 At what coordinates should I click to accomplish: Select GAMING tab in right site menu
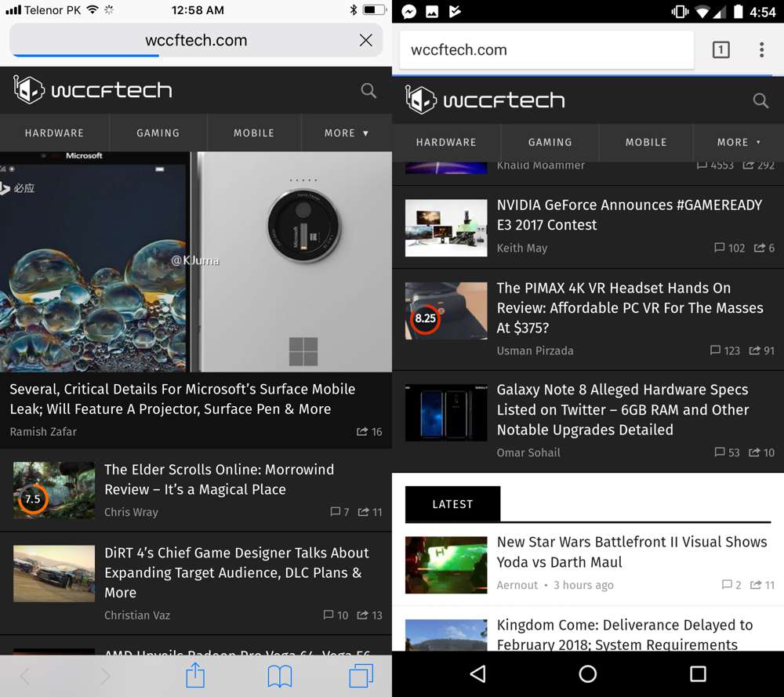(x=550, y=143)
